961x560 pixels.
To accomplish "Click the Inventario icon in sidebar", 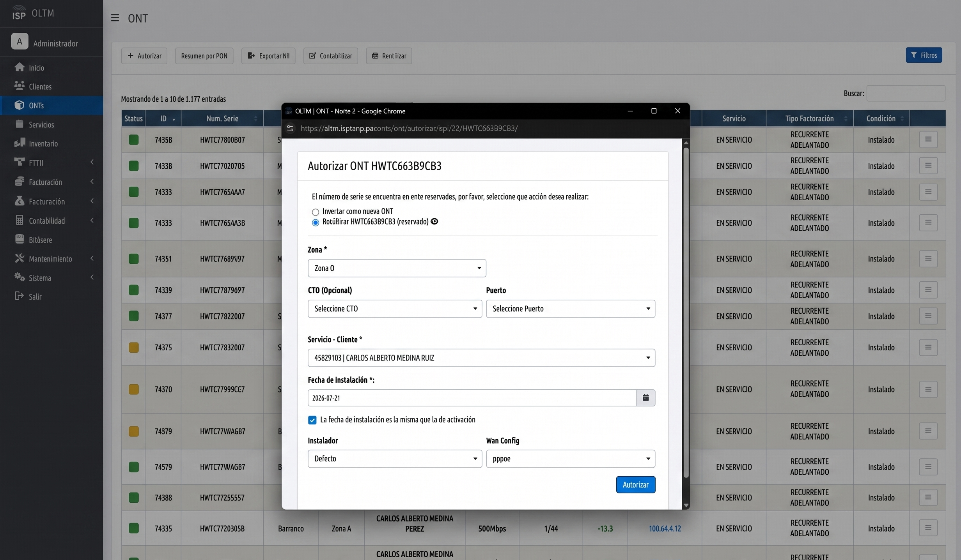I will [20, 143].
